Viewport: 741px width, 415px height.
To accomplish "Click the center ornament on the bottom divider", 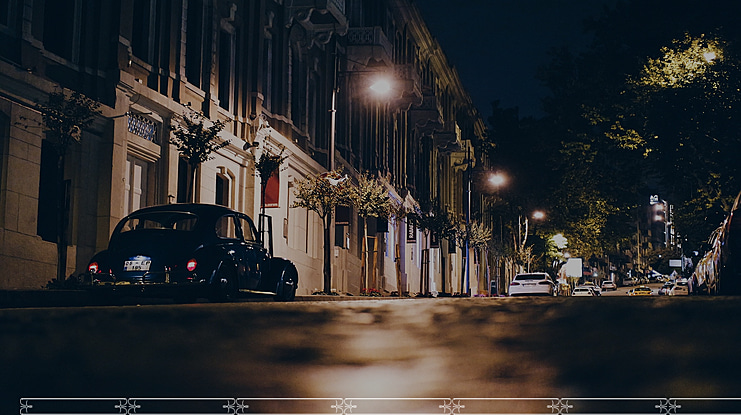I will tap(343, 406).
